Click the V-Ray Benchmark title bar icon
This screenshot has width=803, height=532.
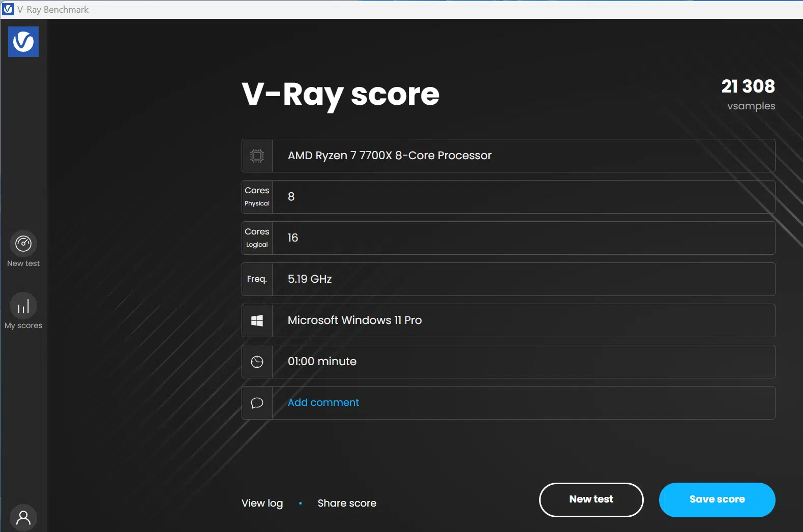(9, 9)
